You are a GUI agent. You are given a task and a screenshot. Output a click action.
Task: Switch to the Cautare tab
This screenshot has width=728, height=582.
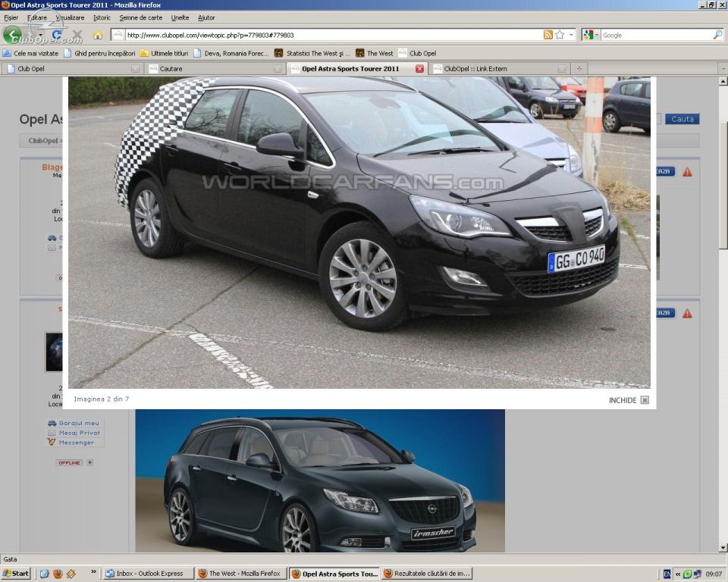pyautogui.click(x=215, y=69)
